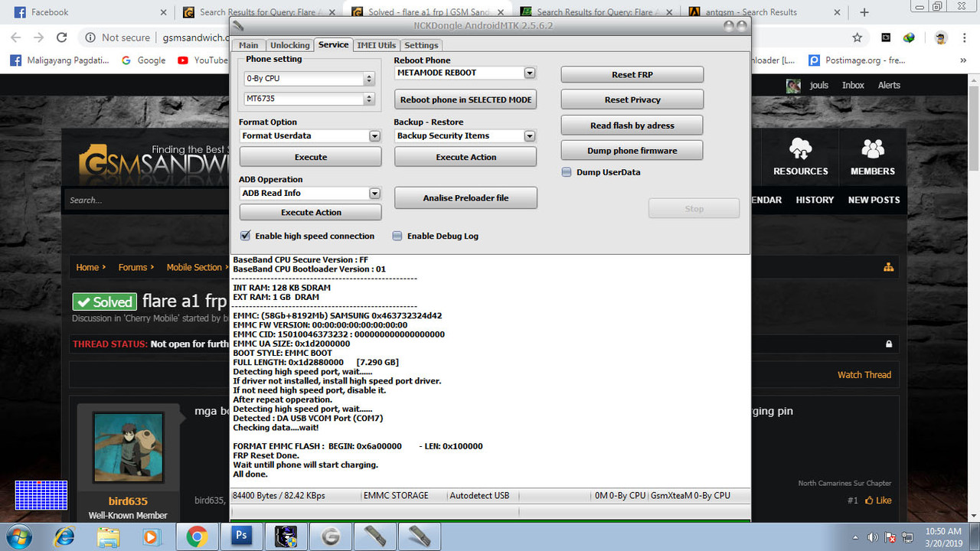
Task: Click the Forums breadcrumb link
Action: 132,267
